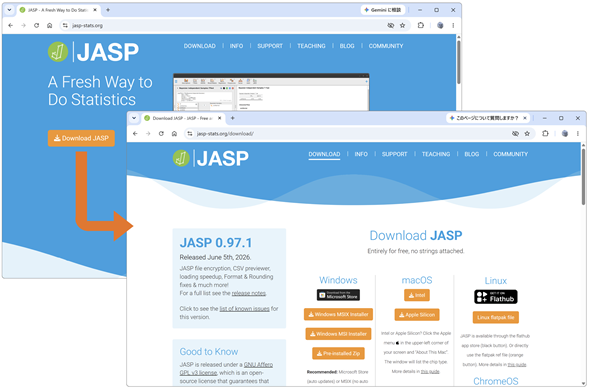Download the macOS Apple Silicon version
The width and height of the screenshot is (590, 391).
coord(417,315)
